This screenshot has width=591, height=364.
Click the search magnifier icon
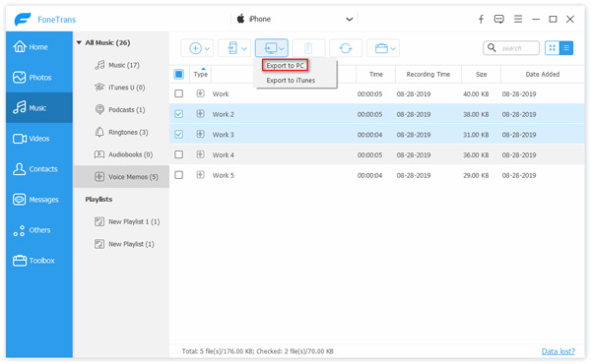point(492,48)
